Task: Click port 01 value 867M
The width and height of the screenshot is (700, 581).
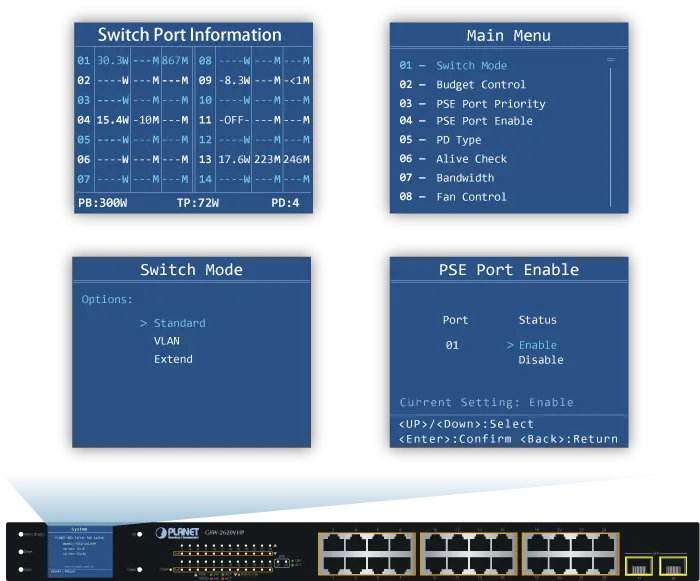Action: pos(175,61)
